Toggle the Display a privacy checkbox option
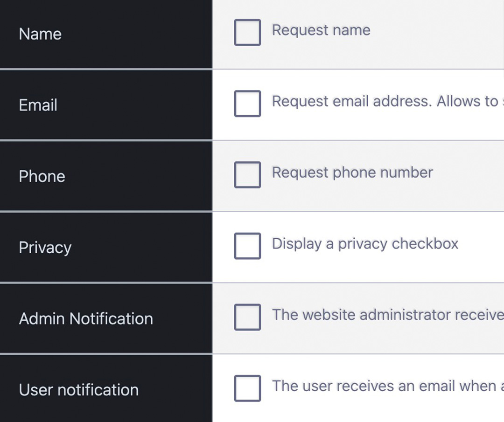This screenshot has height=422, width=504. (247, 246)
